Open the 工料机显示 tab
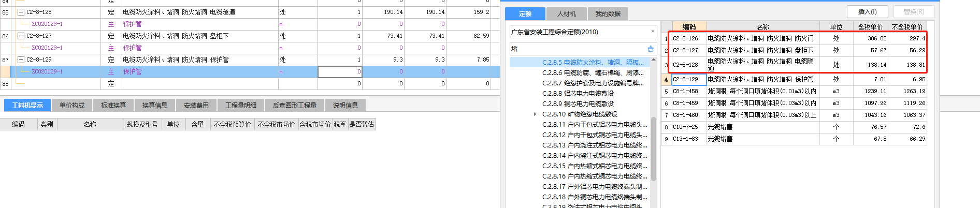Screen dimensions: 980x208 (27, 105)
